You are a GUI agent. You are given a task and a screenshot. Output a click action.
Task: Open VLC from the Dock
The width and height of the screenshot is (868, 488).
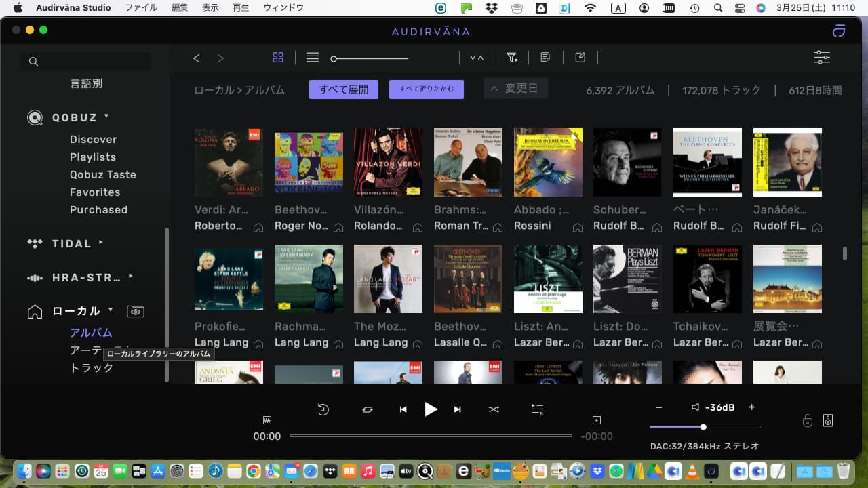[694, 470]
